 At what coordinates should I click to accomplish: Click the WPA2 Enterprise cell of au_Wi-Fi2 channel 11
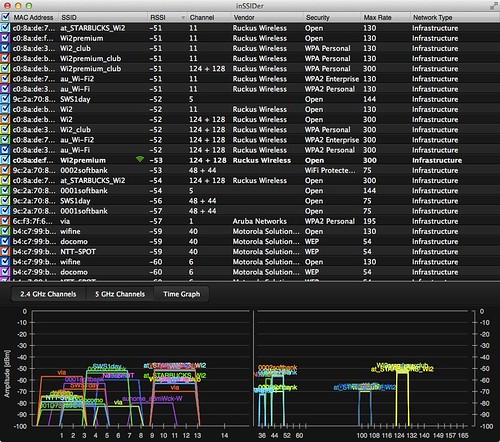coord(332,79)
